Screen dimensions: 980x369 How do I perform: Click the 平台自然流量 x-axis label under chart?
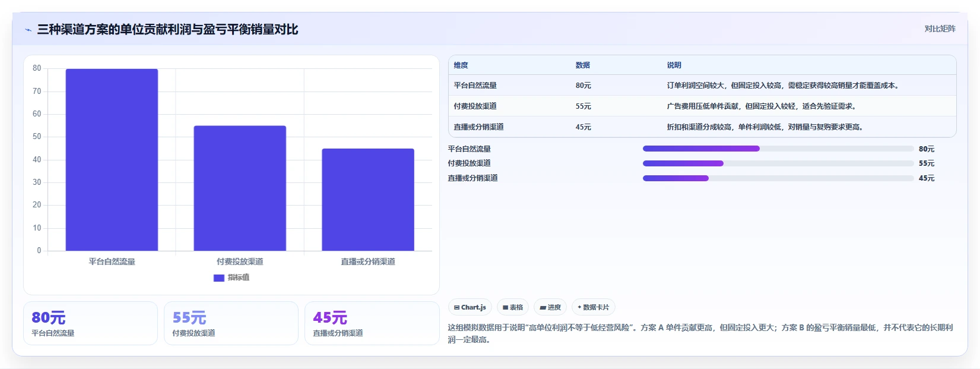click(x=112, y=261)
